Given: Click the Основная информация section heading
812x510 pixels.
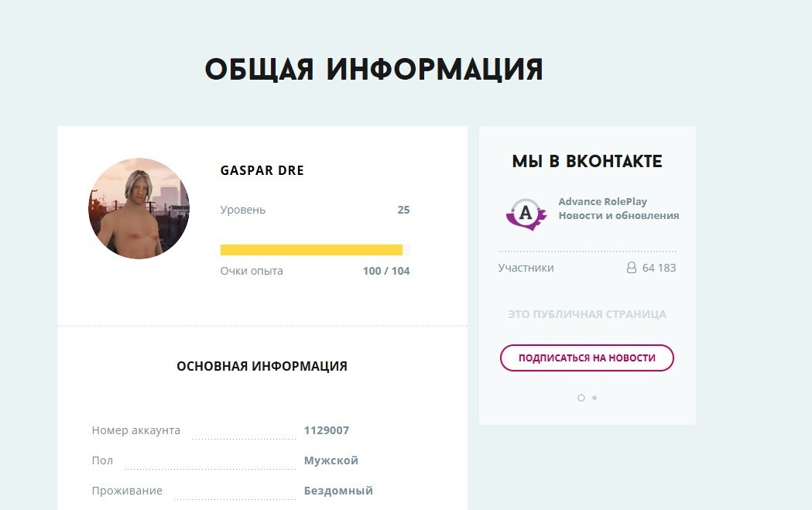Looking at the screenshot, I should click(262, 366).
